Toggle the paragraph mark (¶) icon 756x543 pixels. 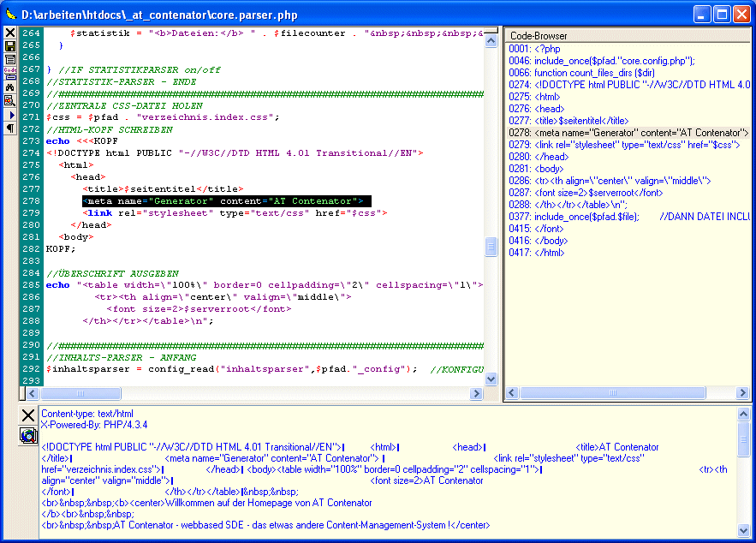(x=10, y=128)
